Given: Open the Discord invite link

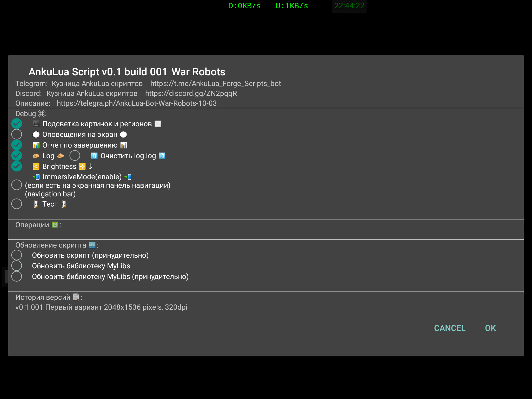Looking at the screenshot, I should [x=191, y=94].
